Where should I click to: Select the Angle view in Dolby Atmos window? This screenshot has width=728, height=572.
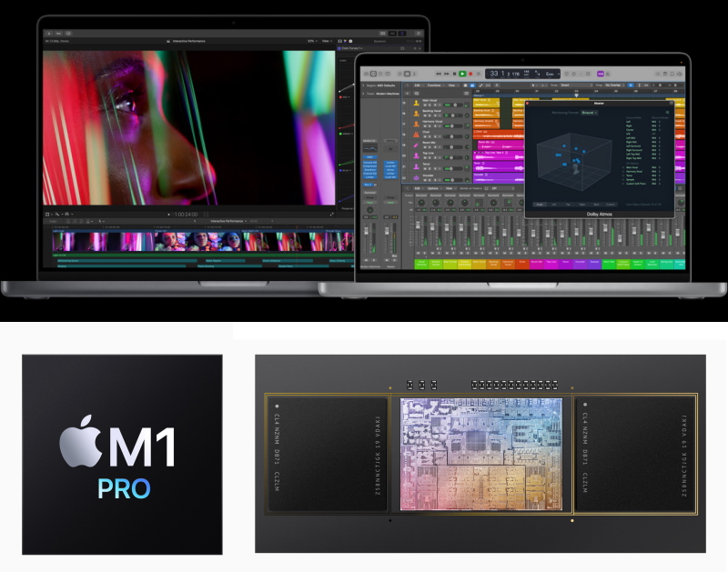(540, 204)
